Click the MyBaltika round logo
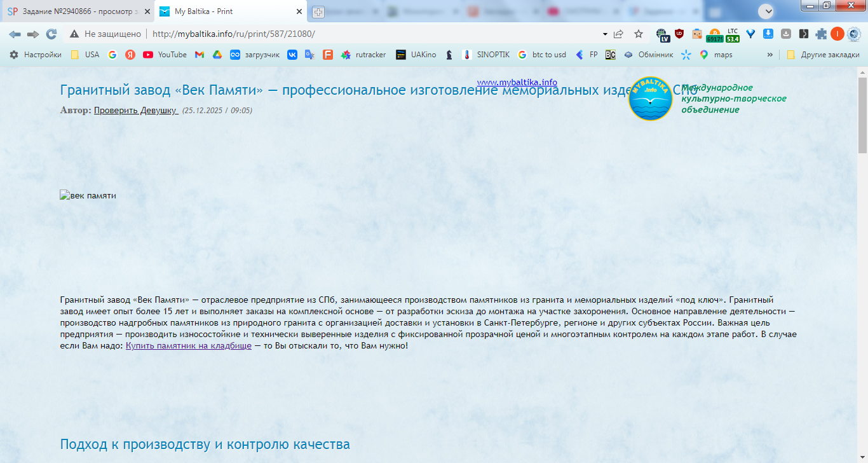Image resolution: width=868 pixels, height=463 pixels. pos(650,99)
